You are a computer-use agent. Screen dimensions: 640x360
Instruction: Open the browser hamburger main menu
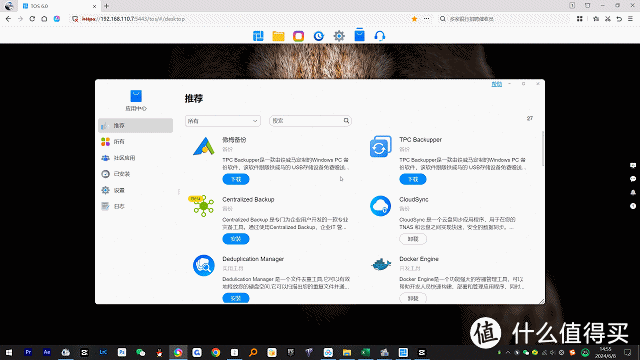click(x=631, y=19)
